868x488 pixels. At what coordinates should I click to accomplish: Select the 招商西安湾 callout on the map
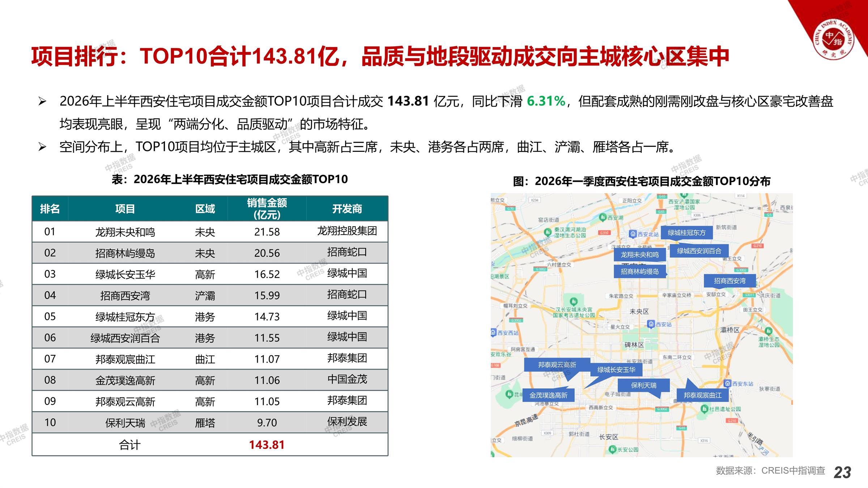point(729,281)
